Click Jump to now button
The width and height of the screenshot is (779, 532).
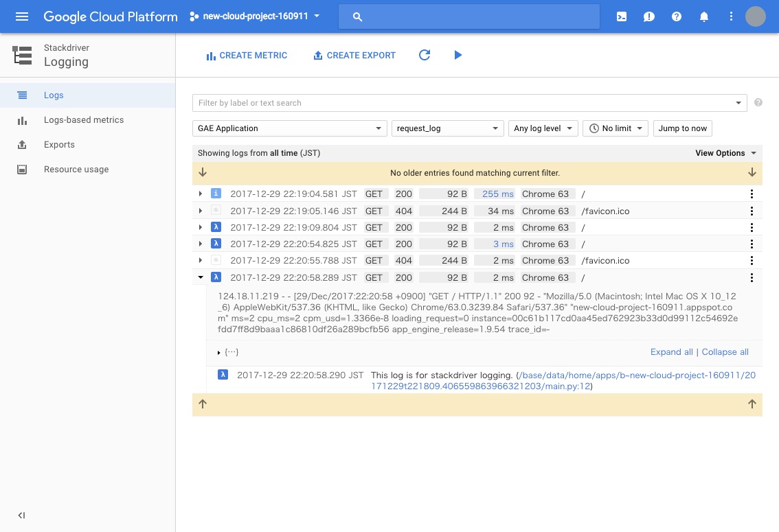click(683, 128)
